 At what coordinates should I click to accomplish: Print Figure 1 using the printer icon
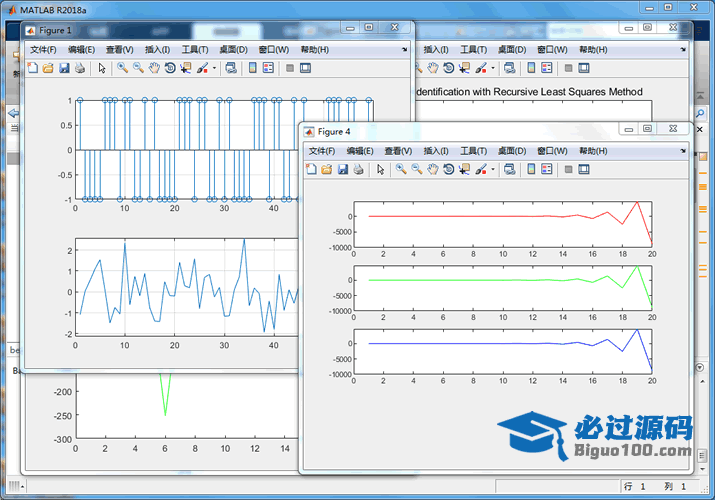[80, 68]
